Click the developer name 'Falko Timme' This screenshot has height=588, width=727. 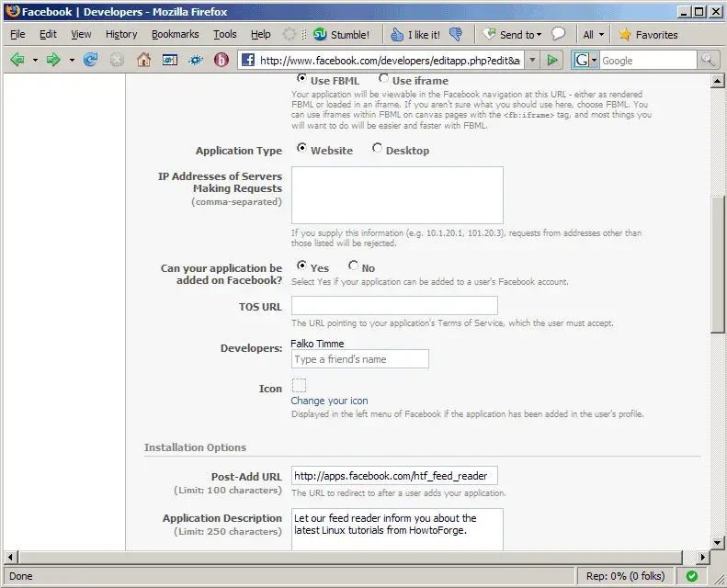pos(317,344)
